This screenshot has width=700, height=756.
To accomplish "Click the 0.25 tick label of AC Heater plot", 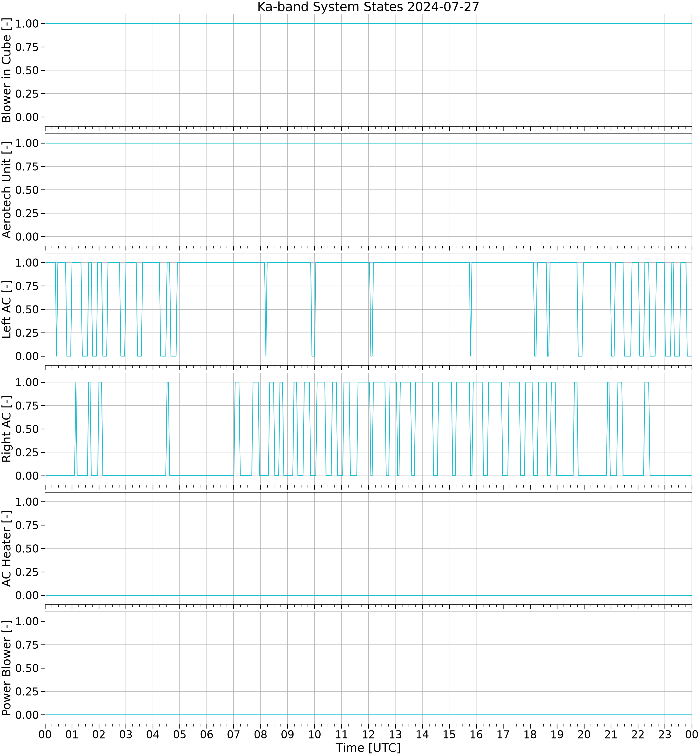I will click(27, 572).
